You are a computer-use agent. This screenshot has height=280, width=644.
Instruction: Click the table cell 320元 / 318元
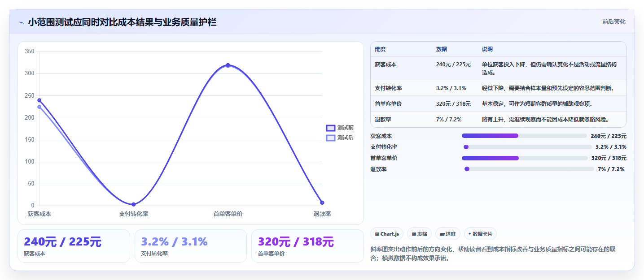point(453,104)
